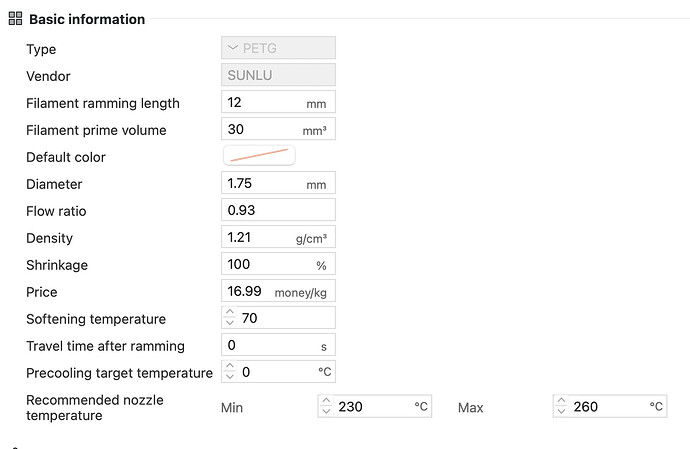Click the Filament prime volume field
The width and height of the screenshot is (690, 449).
coord(278,129)
